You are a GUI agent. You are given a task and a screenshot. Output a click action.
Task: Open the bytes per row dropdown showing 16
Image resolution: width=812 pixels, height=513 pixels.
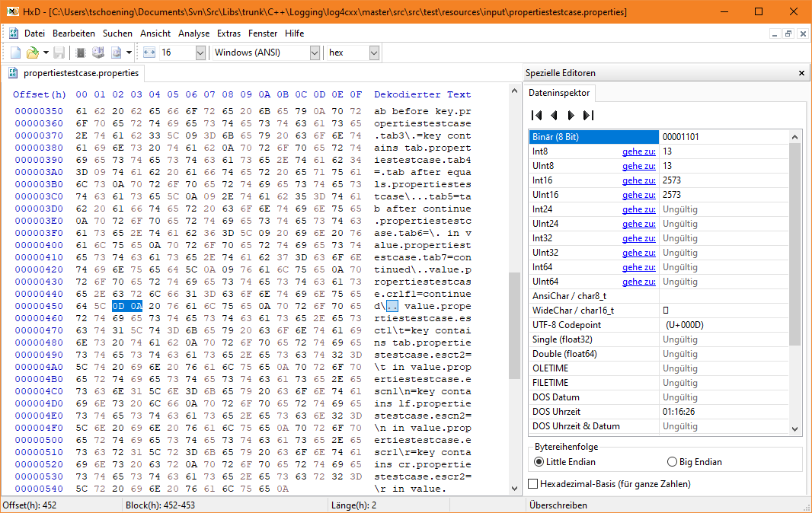pyautogui.click(x=200, y=53)
